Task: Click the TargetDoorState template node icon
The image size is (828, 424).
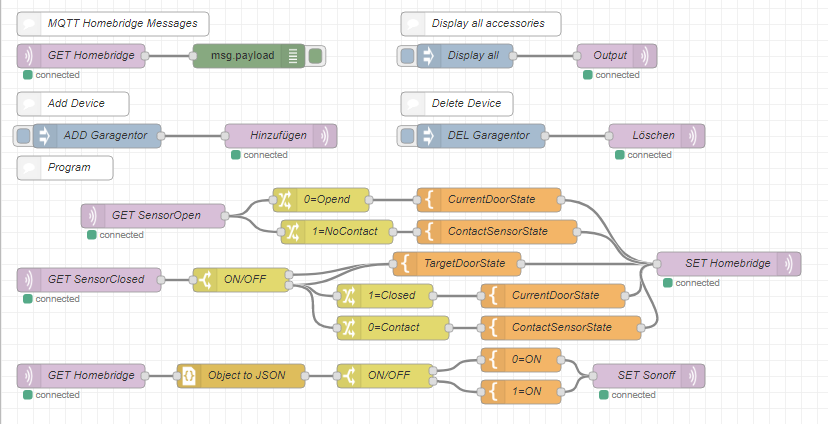Action: 405,263
